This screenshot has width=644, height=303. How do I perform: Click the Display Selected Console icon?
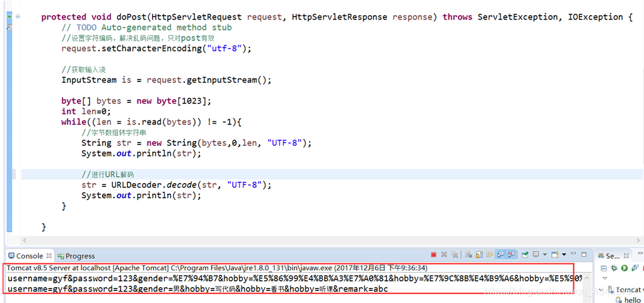click(x=536, y=254)
